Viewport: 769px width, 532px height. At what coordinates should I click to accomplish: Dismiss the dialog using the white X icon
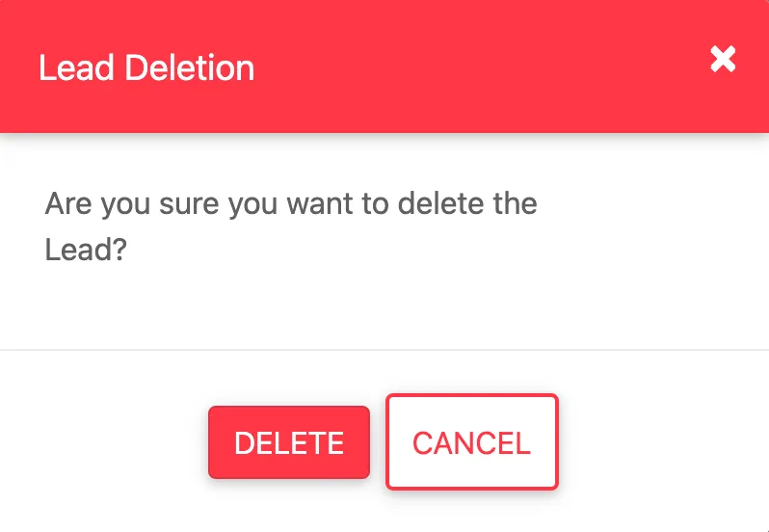pyautogui.click(x=723, y=60)
